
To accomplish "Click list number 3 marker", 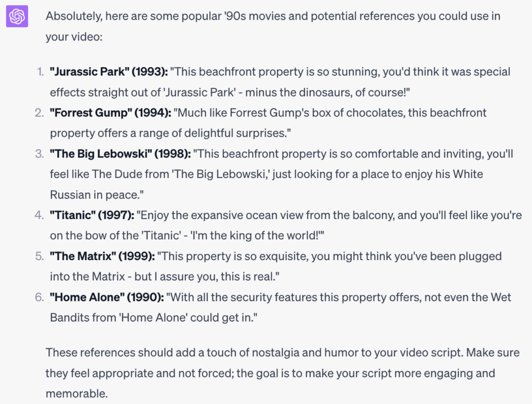I will click(39, 154).
